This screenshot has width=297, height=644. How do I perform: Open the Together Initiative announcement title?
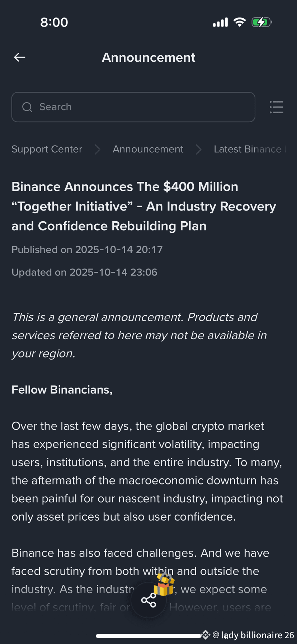[143, 206]
